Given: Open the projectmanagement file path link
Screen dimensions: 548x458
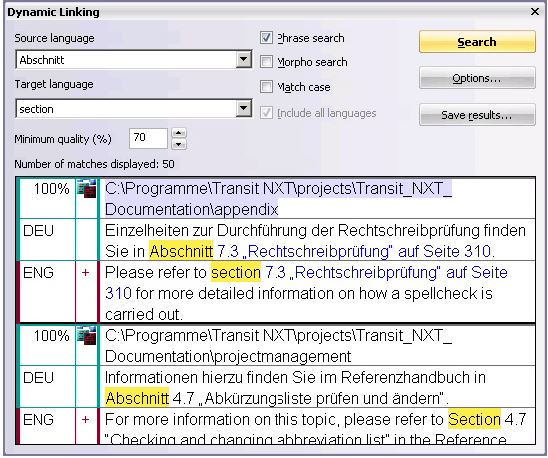Looking at the screenshot, I should (278, 346).
